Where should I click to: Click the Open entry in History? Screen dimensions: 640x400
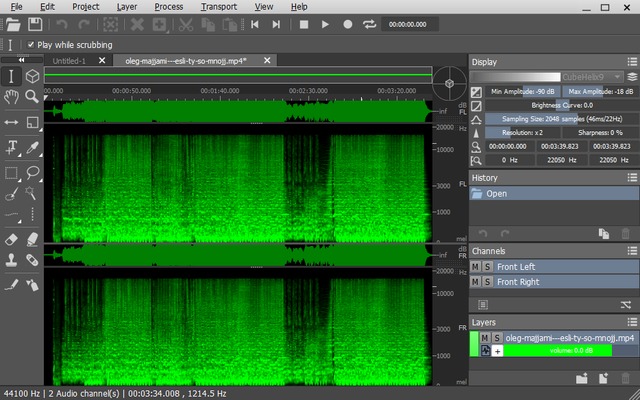pyautogui.click(x=496, y=193)
